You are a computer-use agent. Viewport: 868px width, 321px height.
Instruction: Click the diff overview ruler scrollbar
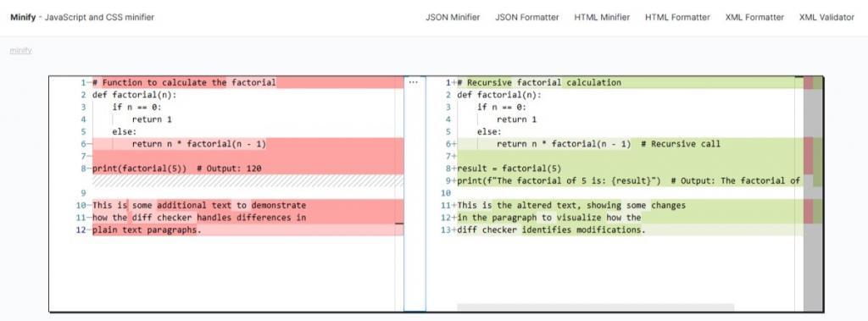[x=813, y=194]
